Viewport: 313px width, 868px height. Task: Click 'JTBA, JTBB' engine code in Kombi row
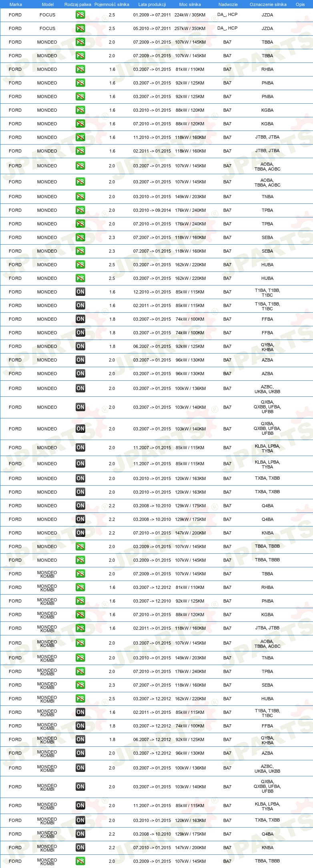(x=267, y=628)
